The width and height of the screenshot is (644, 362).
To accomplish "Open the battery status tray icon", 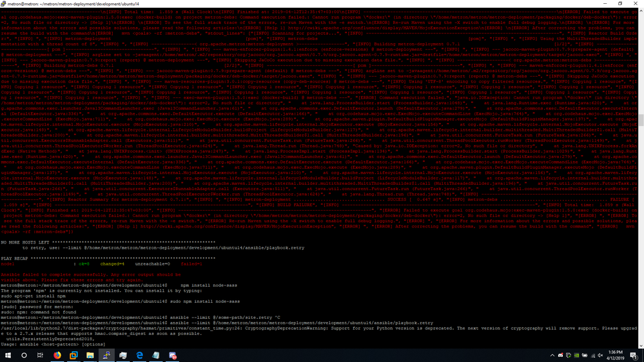I will pyautogui.click(x=585, y=356).
